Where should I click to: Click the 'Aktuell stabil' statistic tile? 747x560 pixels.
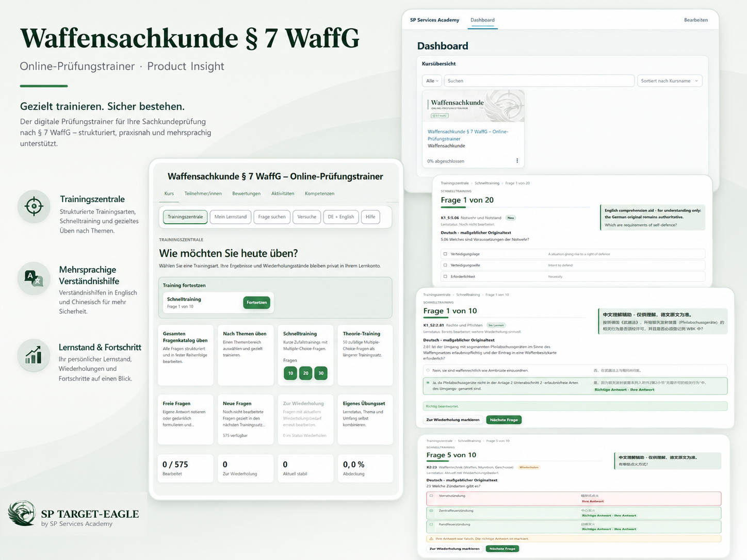tap(305, 468)
